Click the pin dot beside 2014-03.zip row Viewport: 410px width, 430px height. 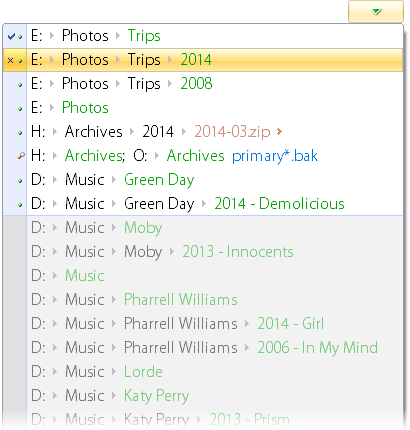point(20,133)
